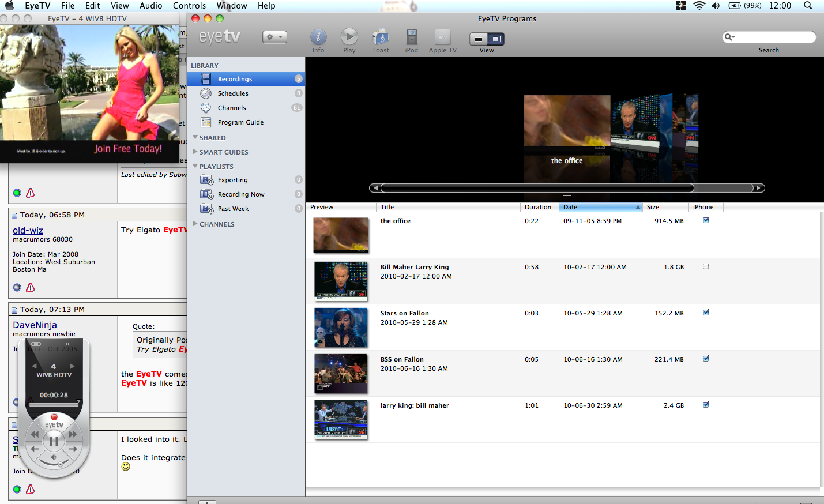Collapse the SHARED section
This screenshot has height=504, width=824.
point(195,137)
